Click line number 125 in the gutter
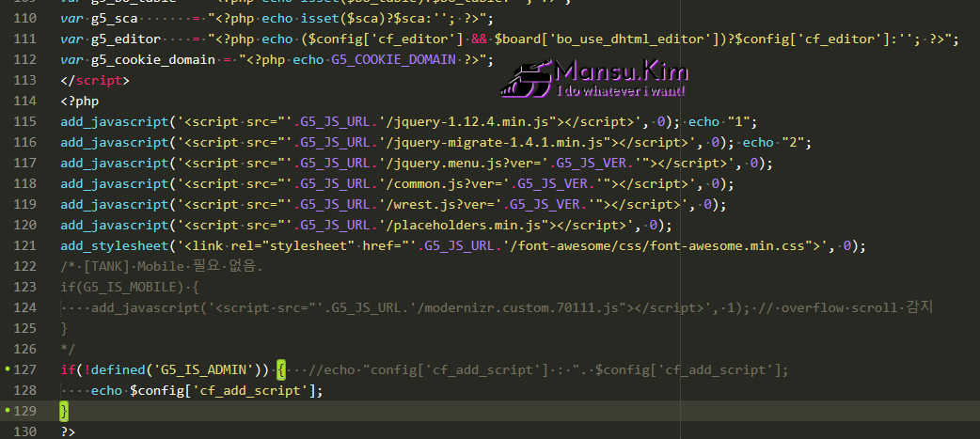The image size is (980, 439). tap(25, 328)
